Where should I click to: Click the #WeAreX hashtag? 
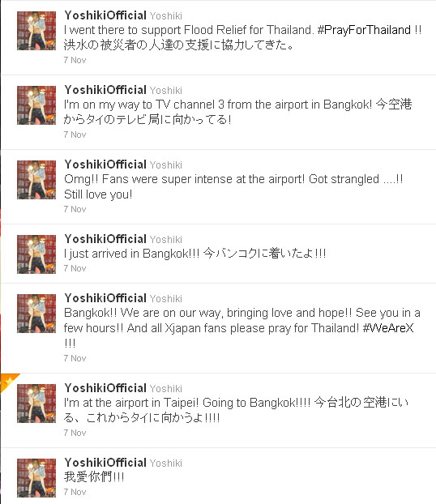pyautogui.click(x=387, y=328)
